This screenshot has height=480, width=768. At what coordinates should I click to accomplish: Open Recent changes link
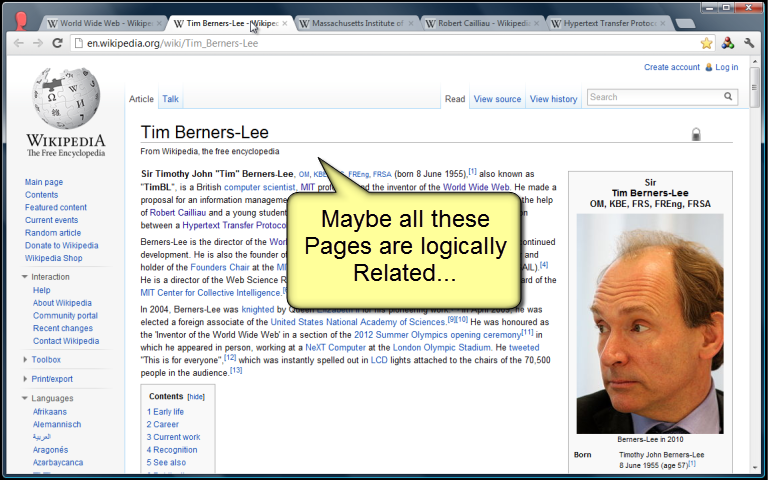coord(63,328)
